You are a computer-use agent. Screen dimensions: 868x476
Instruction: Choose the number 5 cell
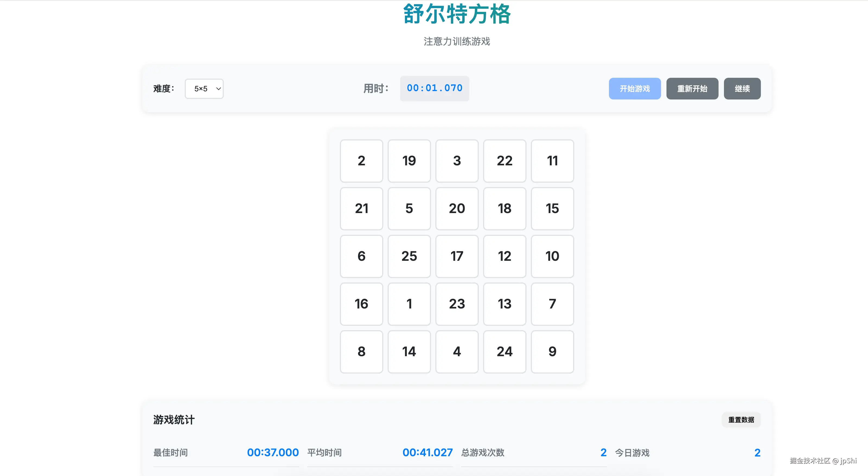(409, 209)
